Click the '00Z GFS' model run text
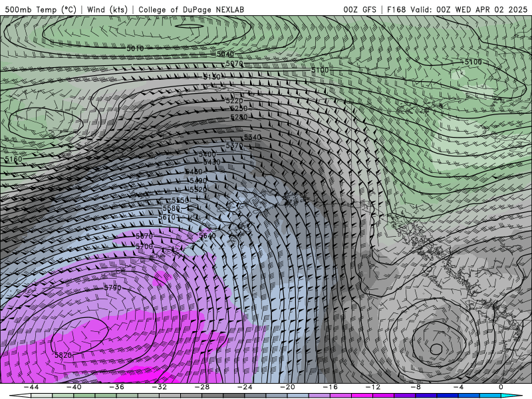The image size is (532, 399). pos(360,9)
